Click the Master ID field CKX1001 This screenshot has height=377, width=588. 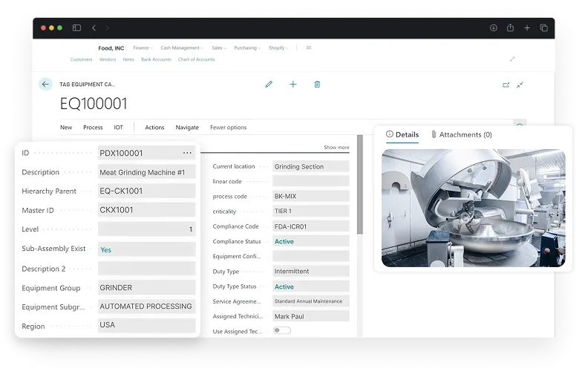pyautogui.click(x=146, y=210)
